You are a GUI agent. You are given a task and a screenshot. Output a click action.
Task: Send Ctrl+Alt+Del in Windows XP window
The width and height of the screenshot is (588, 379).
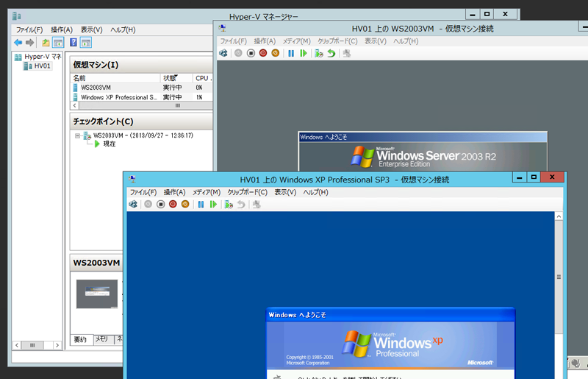[x=133, y=205]
